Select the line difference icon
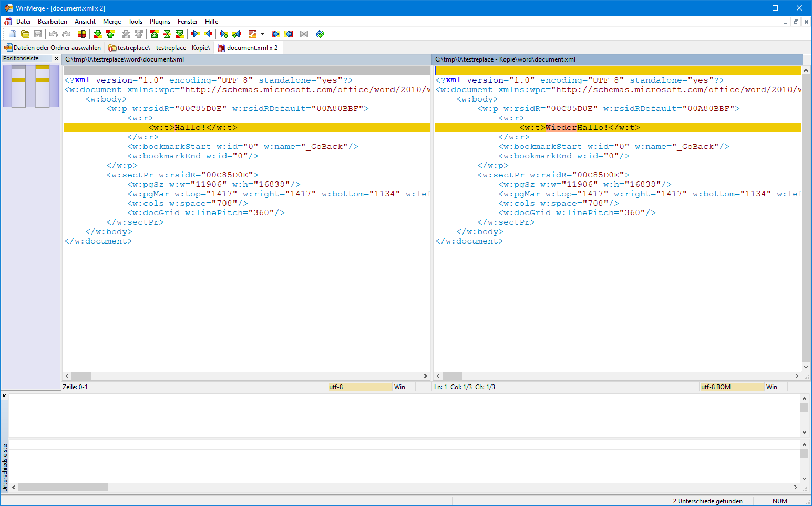Screen dimensions: 812x506 (x=82, y=34)
